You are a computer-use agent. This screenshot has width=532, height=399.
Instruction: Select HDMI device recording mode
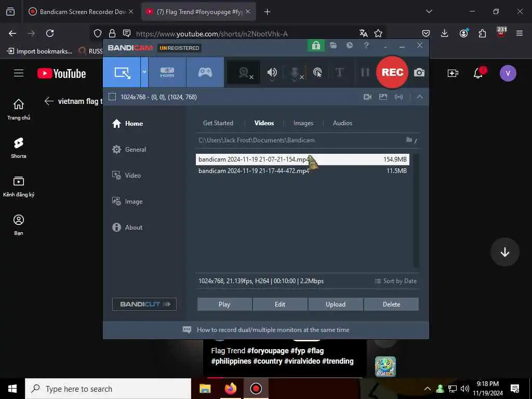pos(167,72)
